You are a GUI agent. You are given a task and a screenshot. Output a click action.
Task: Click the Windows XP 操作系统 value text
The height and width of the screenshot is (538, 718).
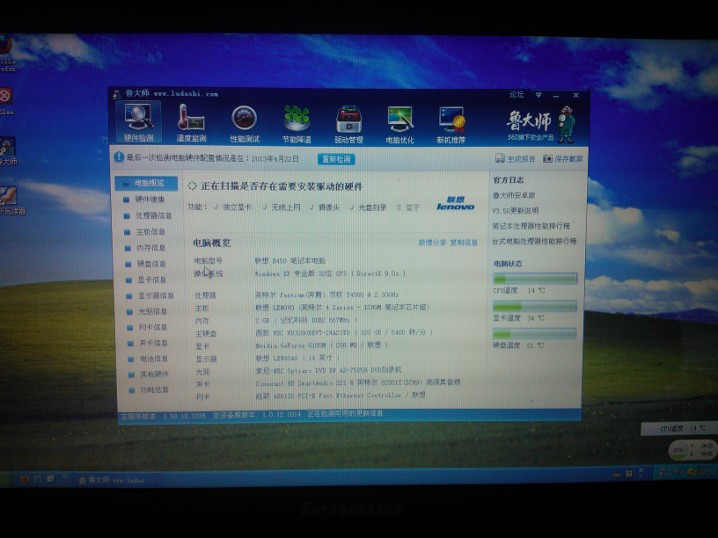330,274
